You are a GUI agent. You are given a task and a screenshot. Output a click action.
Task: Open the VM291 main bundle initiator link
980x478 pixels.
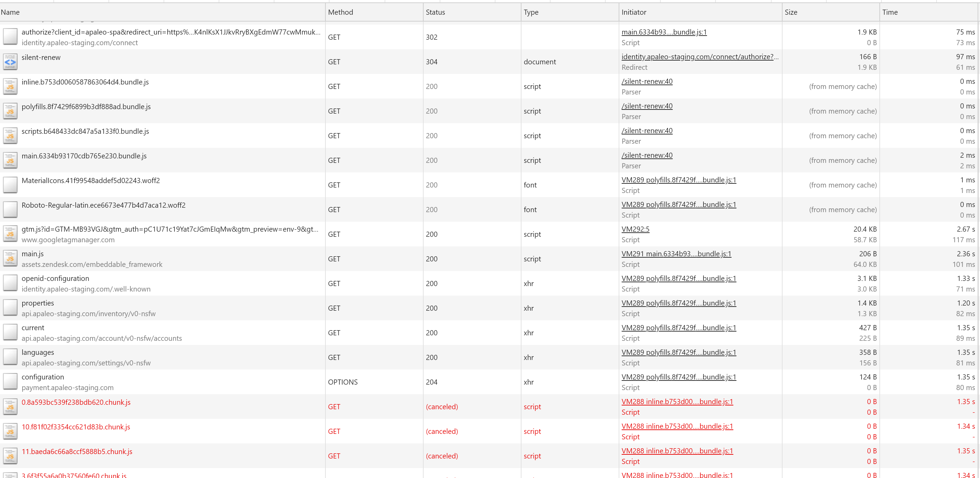676,254
